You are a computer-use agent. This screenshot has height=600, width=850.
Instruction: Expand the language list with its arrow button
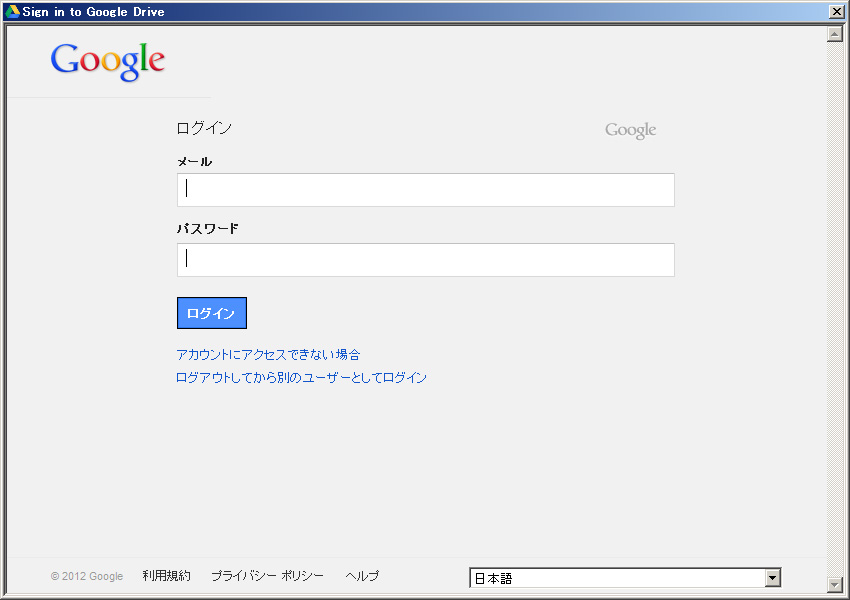pos(772,578)
